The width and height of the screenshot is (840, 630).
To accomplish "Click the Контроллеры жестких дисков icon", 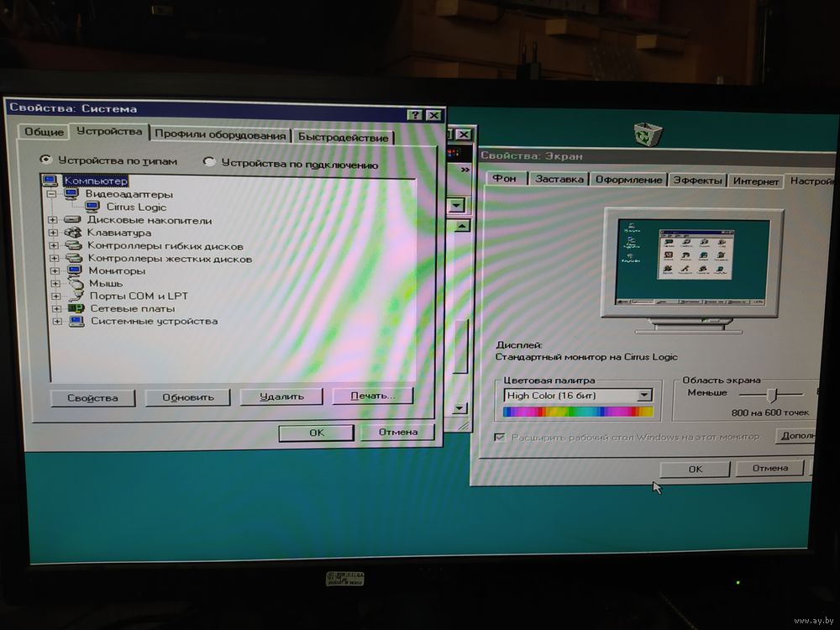I will (x=74, y=258).
